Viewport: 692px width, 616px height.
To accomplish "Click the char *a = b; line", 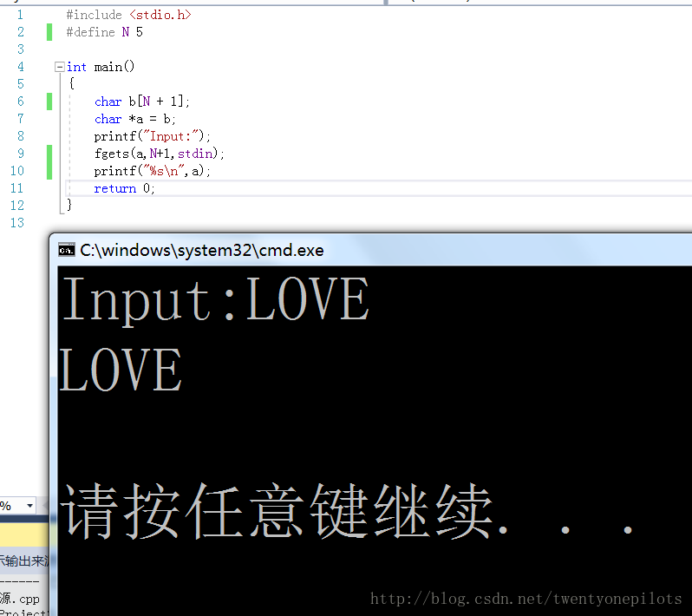I will 135,119.
